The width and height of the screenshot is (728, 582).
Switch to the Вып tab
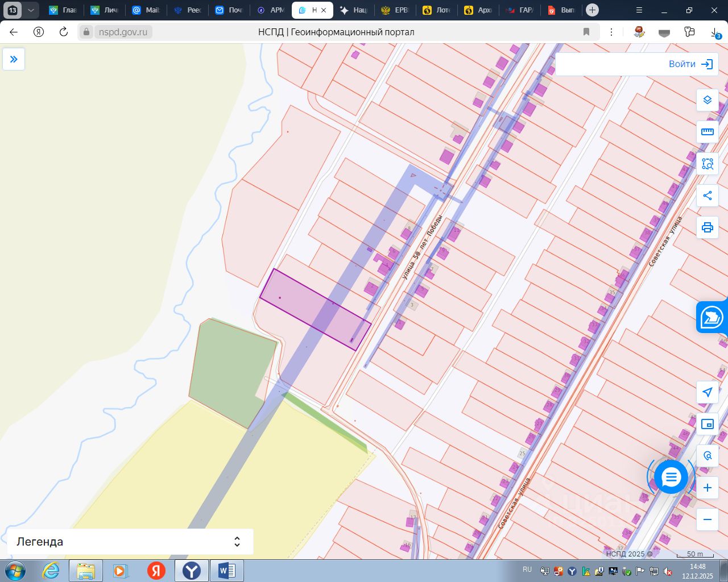click(x=561, y=10)
